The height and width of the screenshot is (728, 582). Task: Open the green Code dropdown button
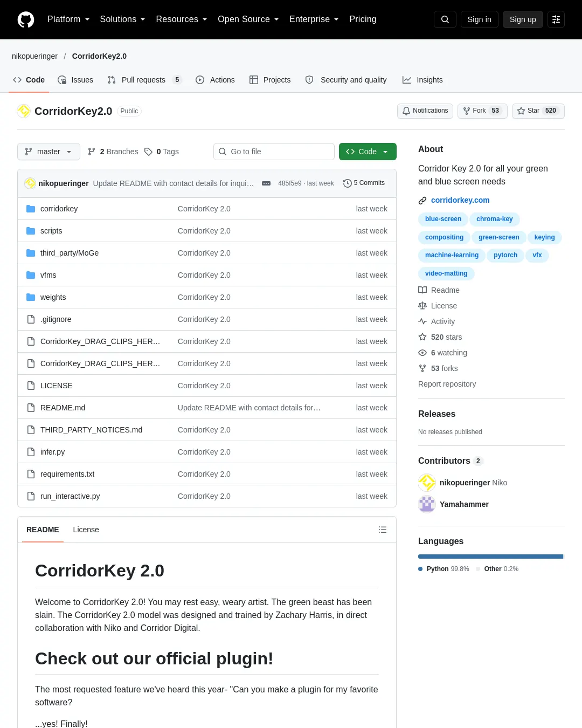tap(368, 152)
